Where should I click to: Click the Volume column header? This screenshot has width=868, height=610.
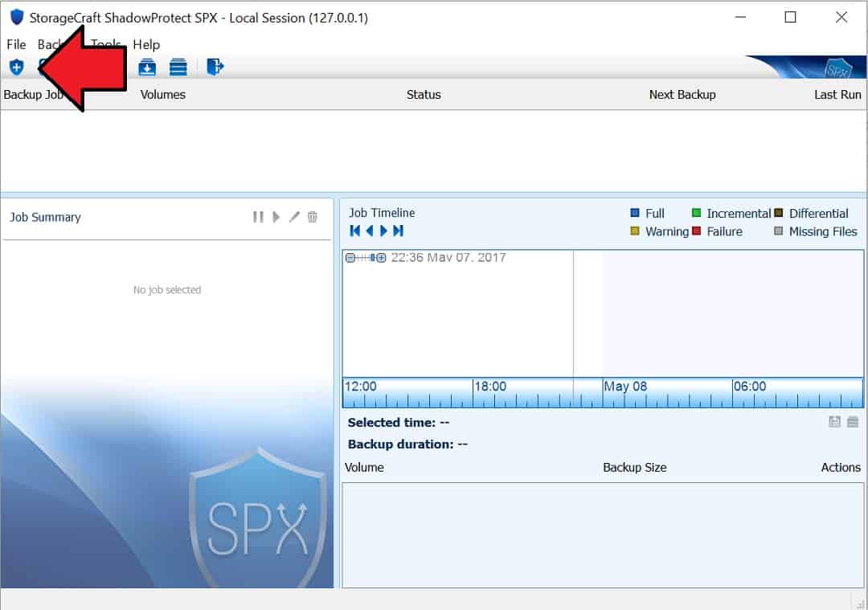click(x=364, y=467)
